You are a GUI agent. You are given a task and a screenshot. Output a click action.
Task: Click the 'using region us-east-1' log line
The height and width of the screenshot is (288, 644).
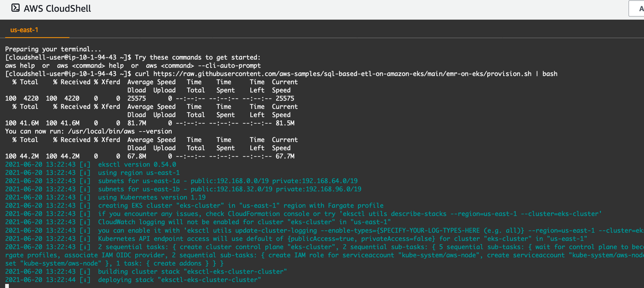[92, 173]
